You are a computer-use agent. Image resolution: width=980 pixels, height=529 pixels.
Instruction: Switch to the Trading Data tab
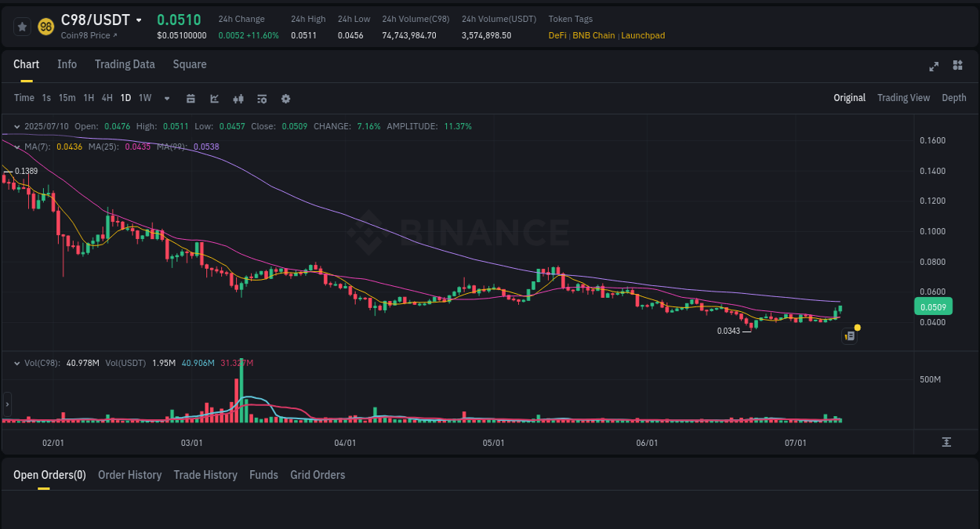125,64
